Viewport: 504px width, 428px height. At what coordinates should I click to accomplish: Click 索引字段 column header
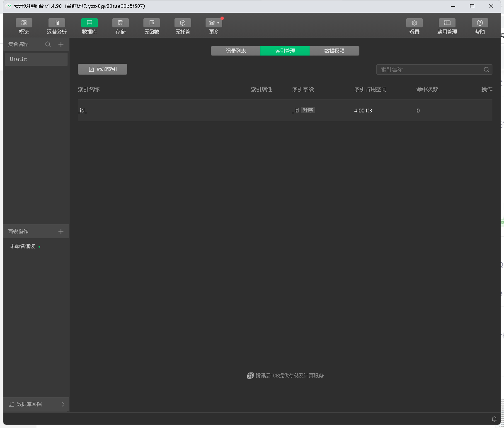(303, 89)
